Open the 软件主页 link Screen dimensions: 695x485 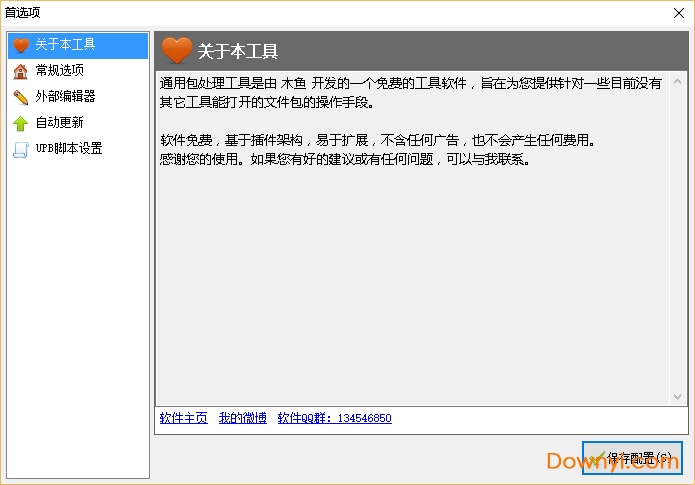click(x=184, y=418)
